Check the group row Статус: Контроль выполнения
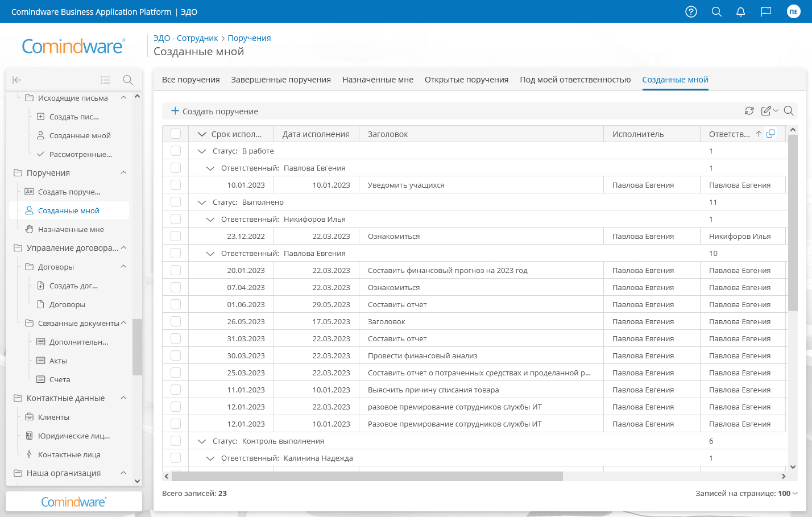Viewport: 812px width, 517px height. 176,441
